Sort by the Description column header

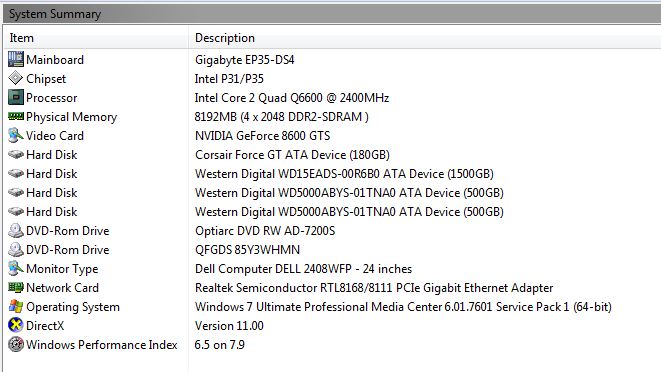point(425,38)
